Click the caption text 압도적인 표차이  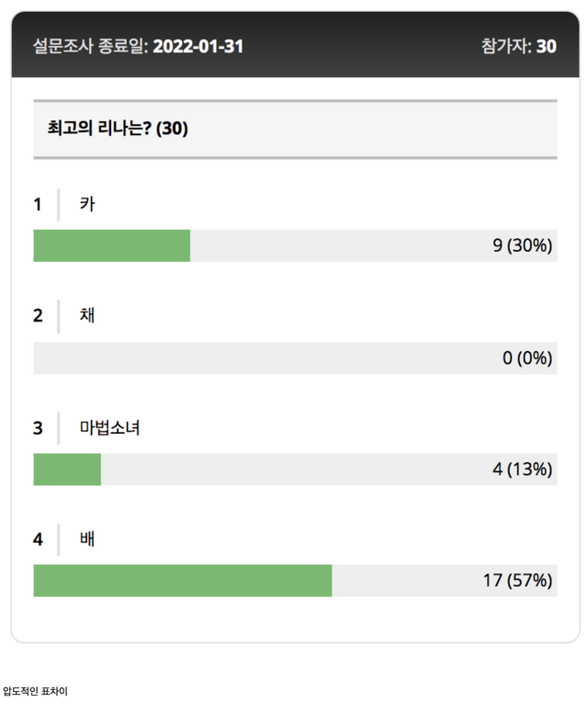pos(35,691)
